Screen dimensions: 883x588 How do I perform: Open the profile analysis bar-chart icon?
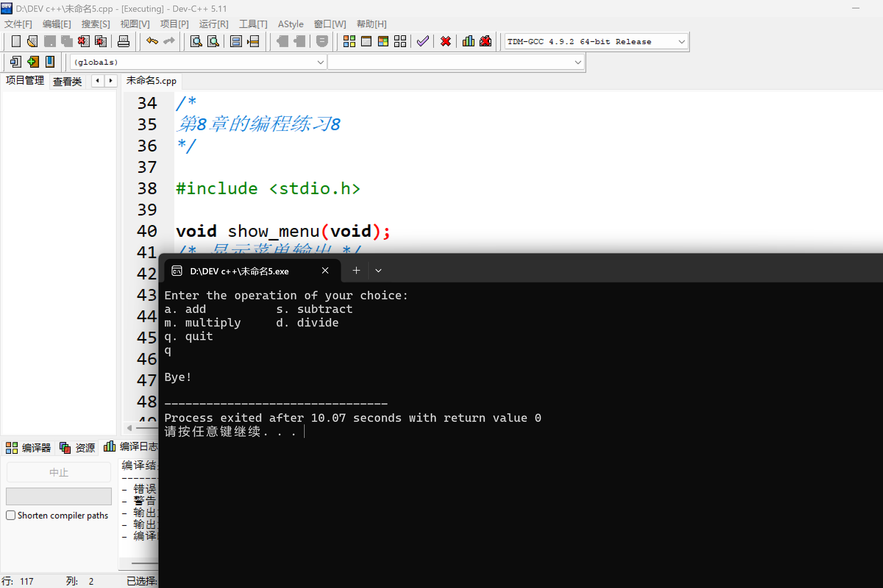tap(468, 41)
